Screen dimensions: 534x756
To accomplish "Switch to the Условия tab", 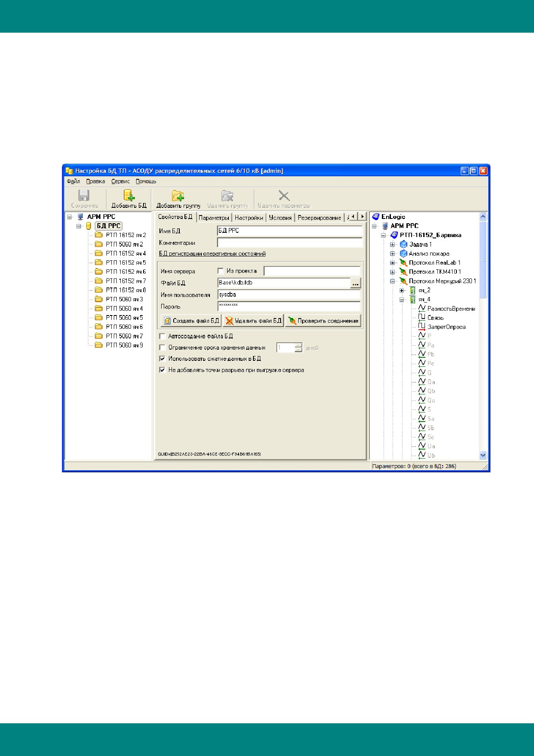I will [280, 218].
